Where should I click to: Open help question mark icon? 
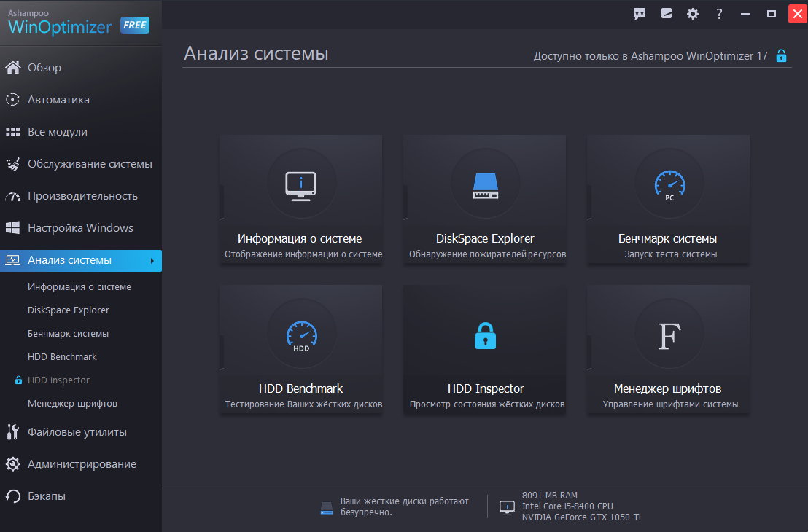click(x=719, y=14)
